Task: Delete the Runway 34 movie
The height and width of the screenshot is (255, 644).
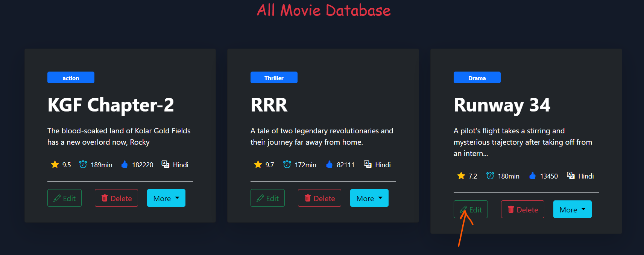Action: [522, 209]
